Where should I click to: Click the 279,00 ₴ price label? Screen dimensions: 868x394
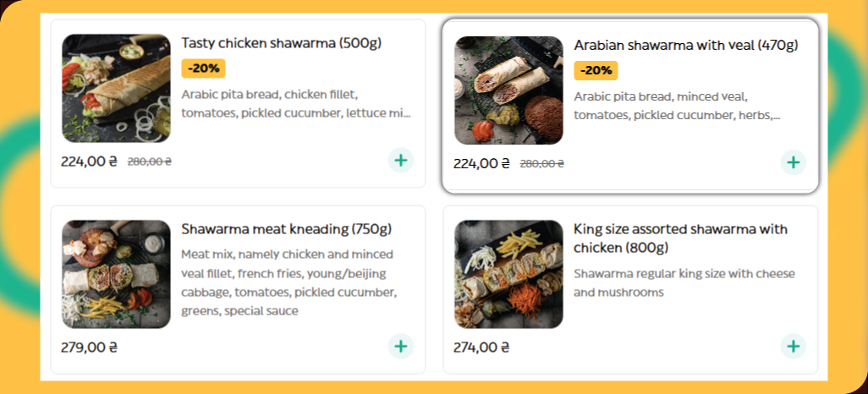click(89, 347)
